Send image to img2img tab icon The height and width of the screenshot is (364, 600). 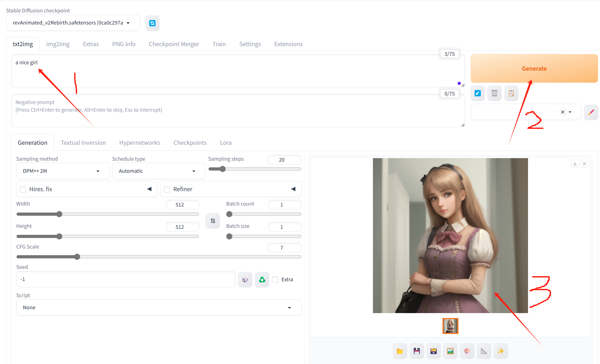[x=450, y=351]
